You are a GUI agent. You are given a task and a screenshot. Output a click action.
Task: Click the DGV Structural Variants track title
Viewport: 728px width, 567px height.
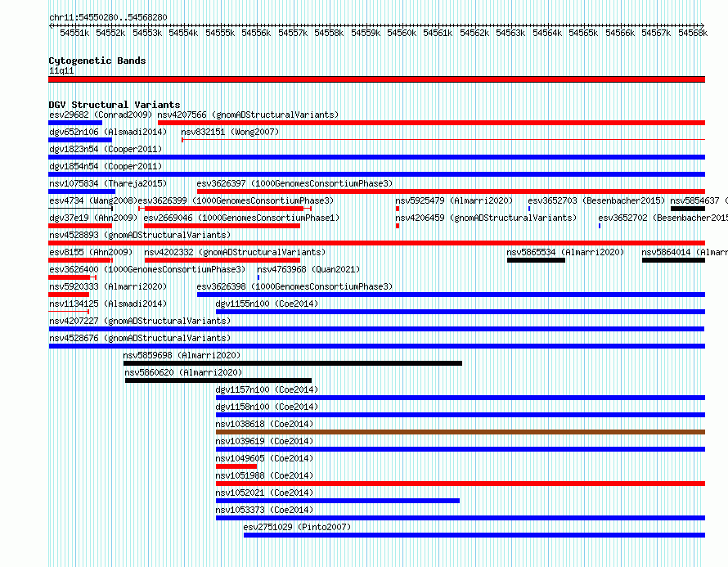(x=115, y=105)
